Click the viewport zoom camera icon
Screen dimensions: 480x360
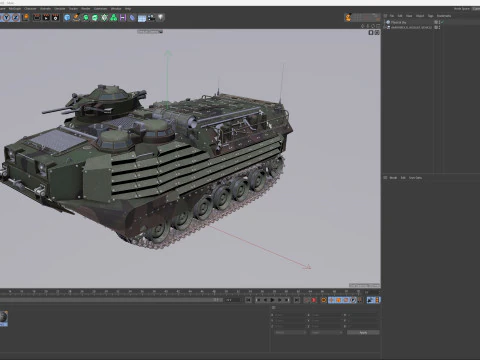coord(368,26)
